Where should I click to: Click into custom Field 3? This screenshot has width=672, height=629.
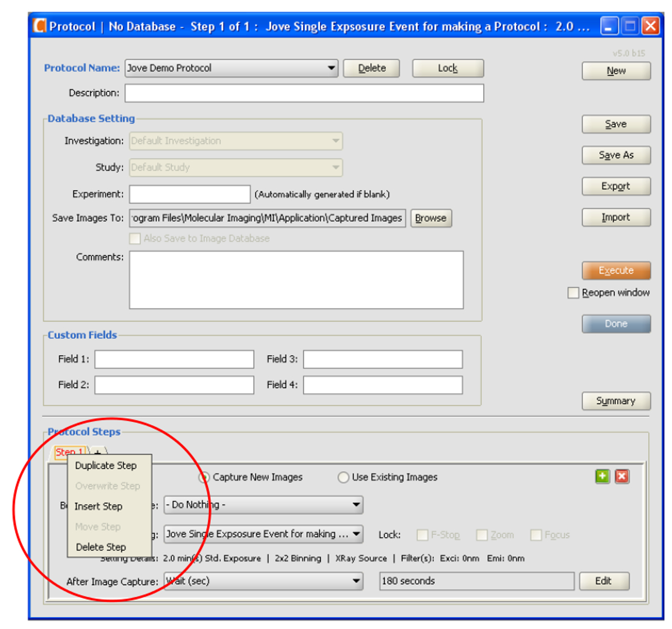(x=383, y=359)
